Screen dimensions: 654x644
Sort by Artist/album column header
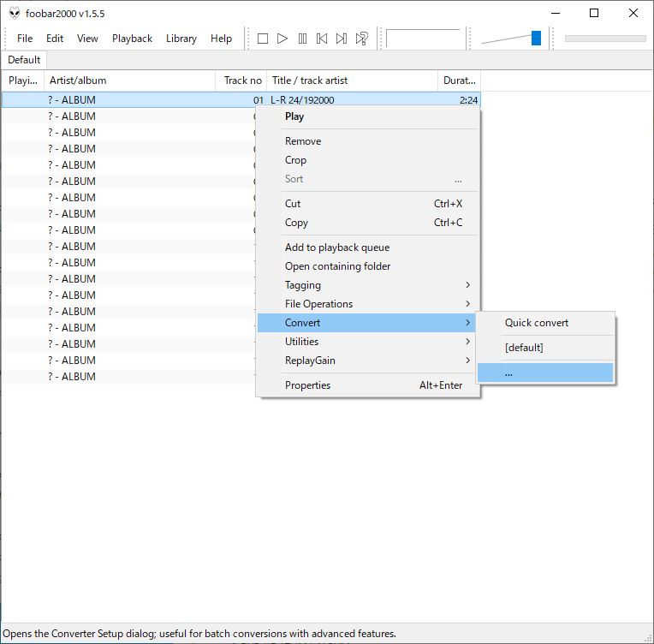130,80
